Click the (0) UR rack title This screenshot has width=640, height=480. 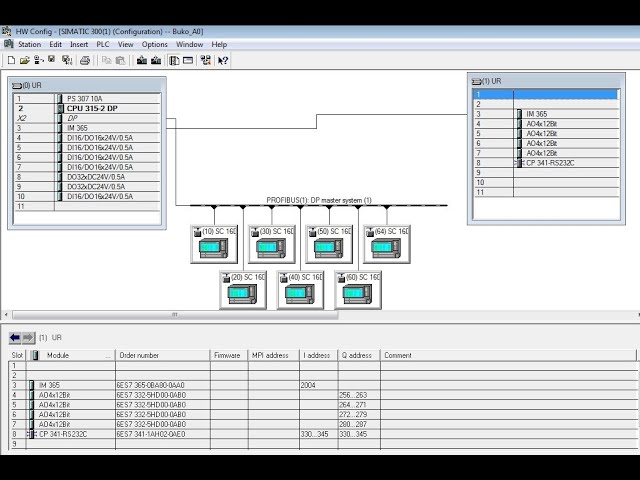tap(87, 85)
